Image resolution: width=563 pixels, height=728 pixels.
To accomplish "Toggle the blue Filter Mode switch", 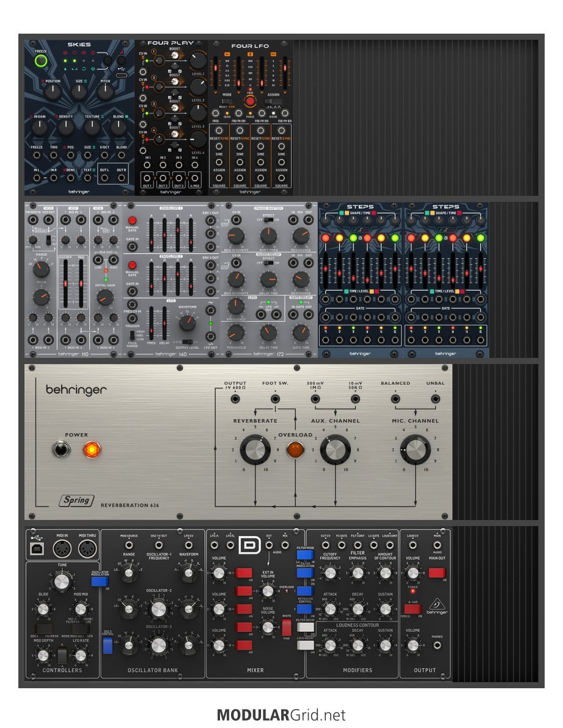I will tap(304, 554).
